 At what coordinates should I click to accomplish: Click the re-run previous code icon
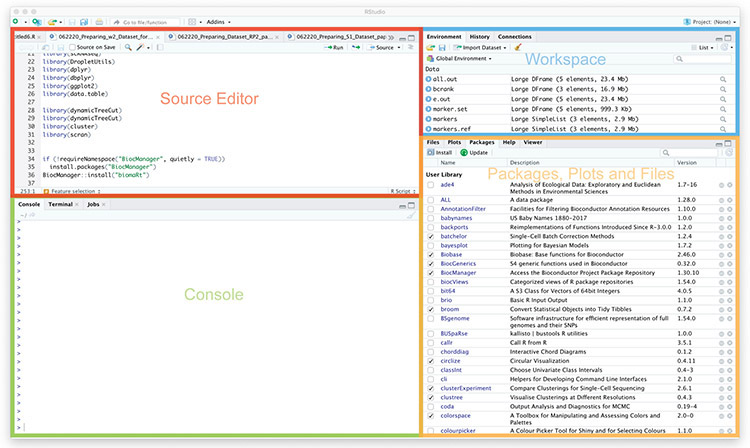point(356,47)
